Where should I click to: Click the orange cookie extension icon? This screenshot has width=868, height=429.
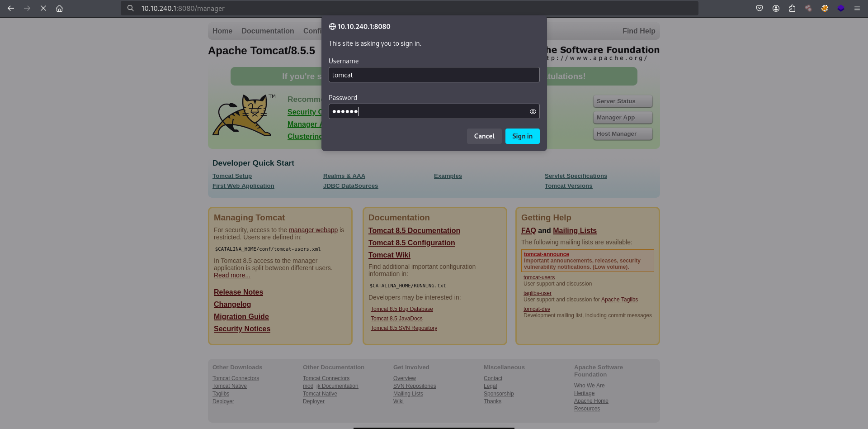tap(825, 8)
